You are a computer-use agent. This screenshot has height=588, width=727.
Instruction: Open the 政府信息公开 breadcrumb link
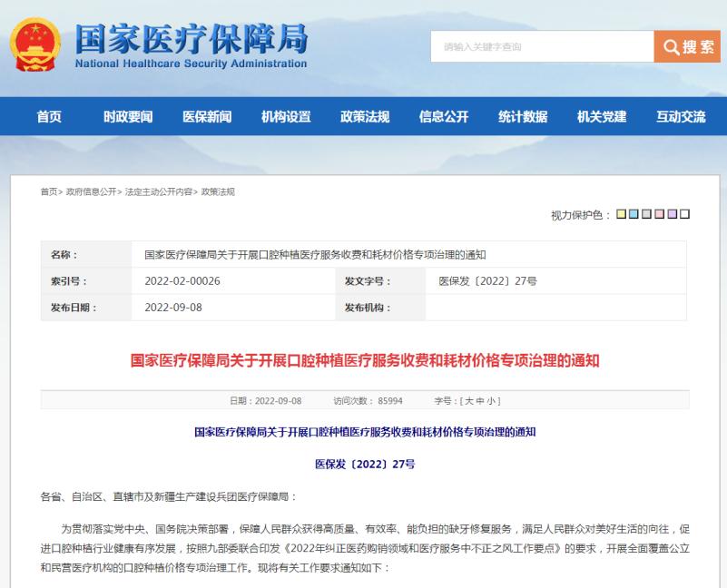(91, 191)
